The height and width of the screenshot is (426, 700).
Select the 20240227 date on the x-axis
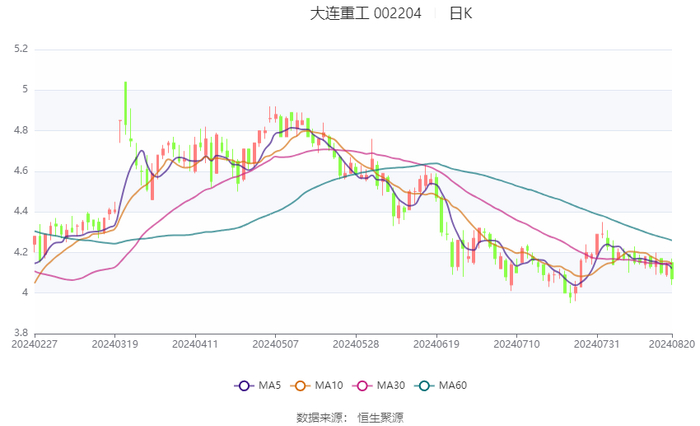click(35, 344)
